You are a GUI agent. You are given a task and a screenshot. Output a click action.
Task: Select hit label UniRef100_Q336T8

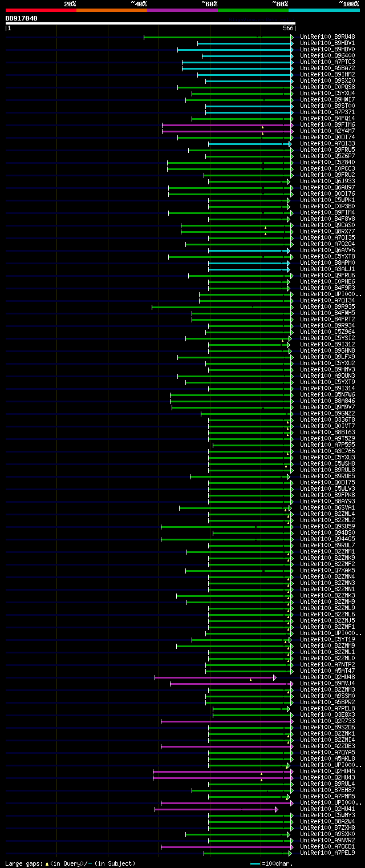327,419
